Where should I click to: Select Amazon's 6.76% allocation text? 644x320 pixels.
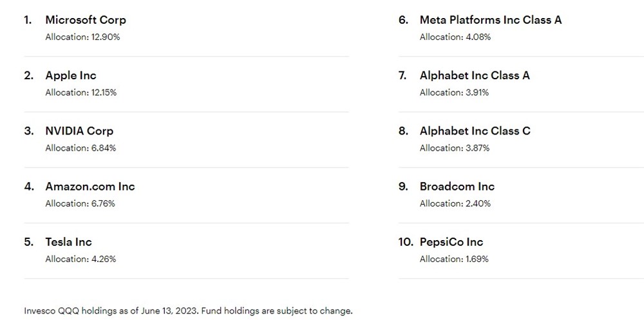point(80,203)
